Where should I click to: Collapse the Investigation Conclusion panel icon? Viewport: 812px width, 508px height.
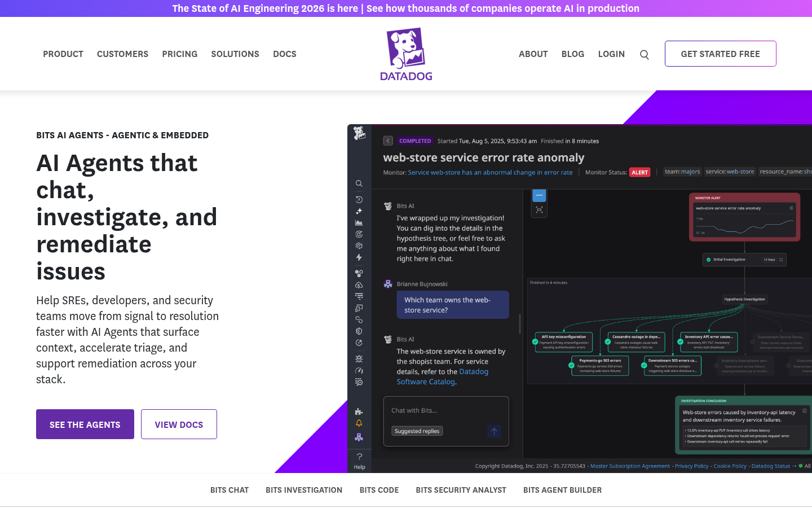805,411
